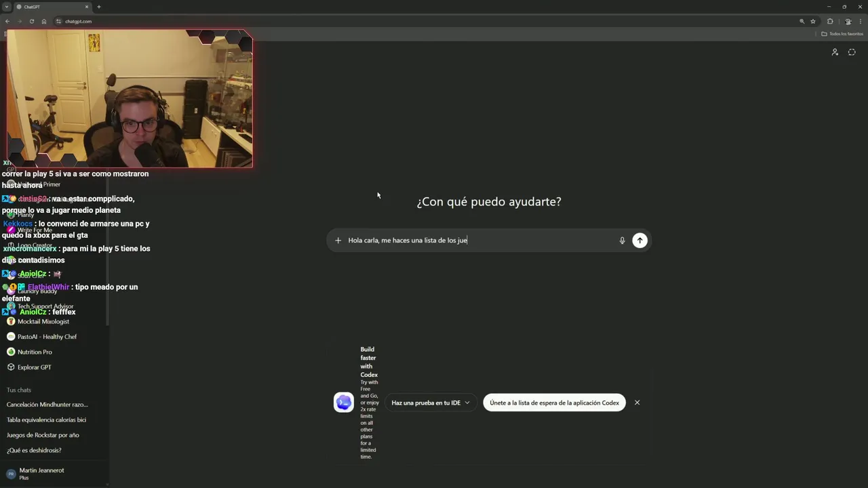Viewport: 868px width, 488px height.
Task: Open the Chrome three-dot menu
Action: [x=860, y=21]
